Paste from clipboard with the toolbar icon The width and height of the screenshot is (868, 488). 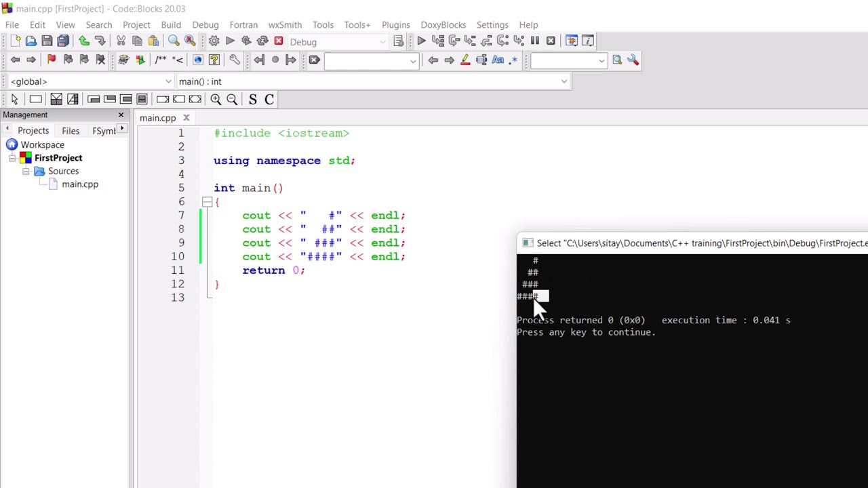coord(153,41)
